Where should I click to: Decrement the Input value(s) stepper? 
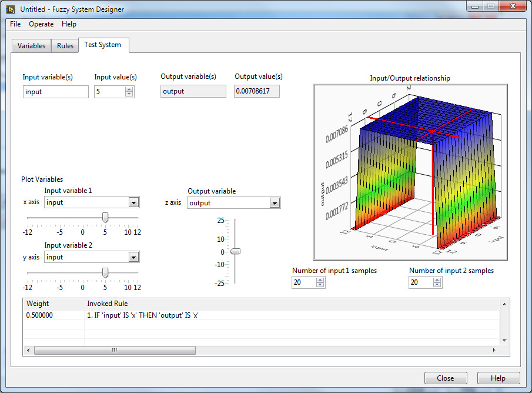[x=129, y=94]
